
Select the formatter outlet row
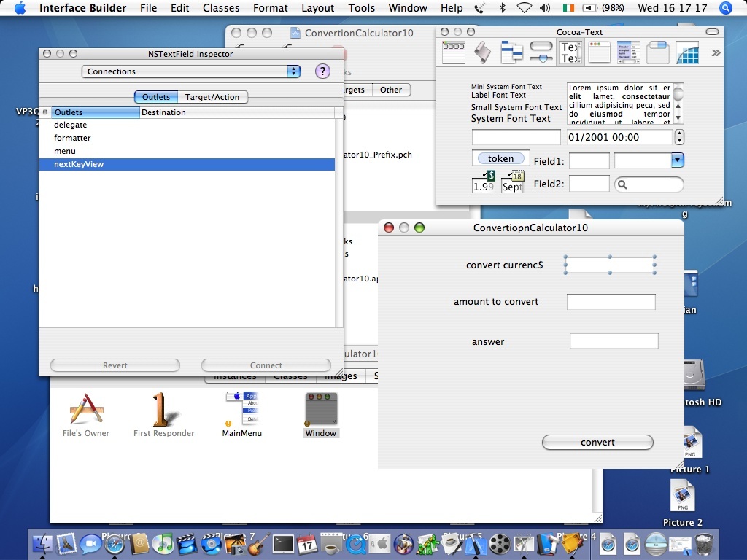coord(187,138)
